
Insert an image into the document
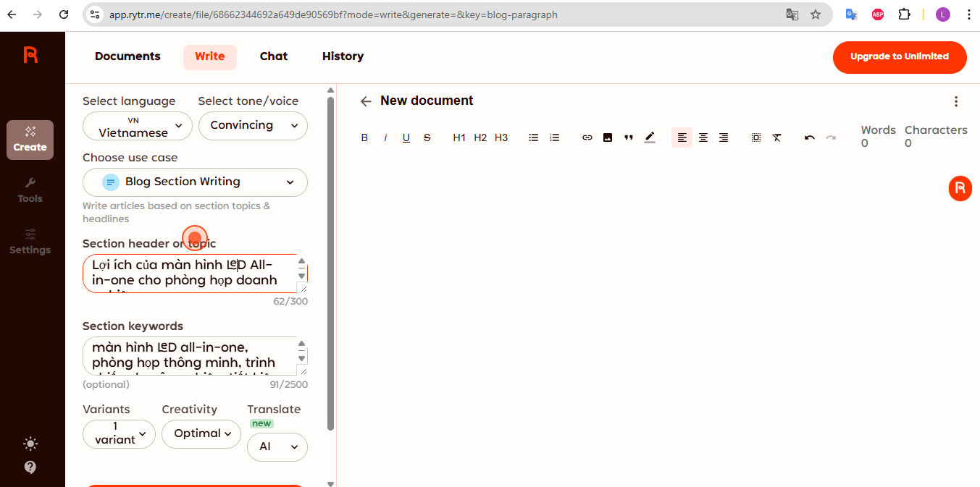(x=608, y=137)
